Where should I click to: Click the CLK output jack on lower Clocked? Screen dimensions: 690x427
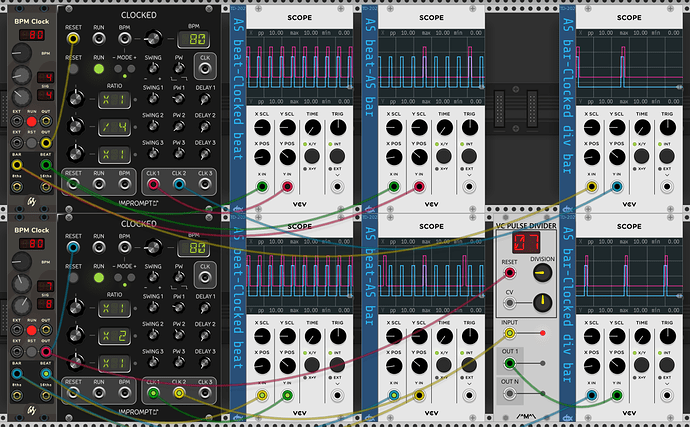(205, 277)
